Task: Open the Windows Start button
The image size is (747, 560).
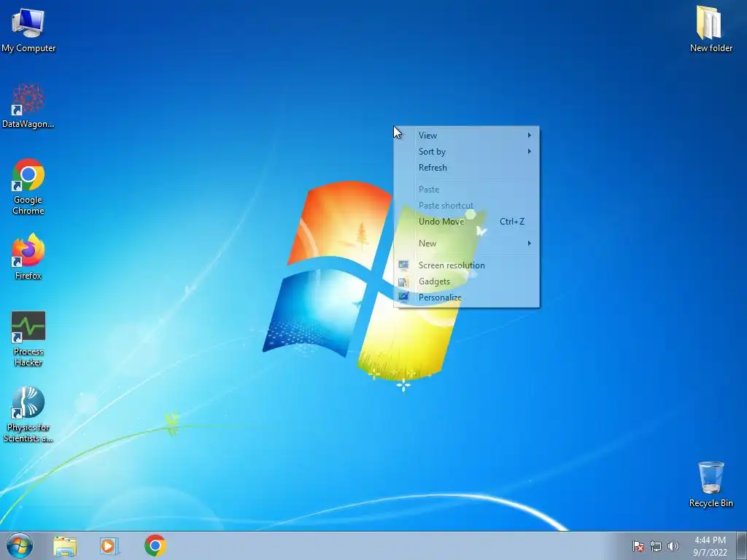Action: coord(20,545)
